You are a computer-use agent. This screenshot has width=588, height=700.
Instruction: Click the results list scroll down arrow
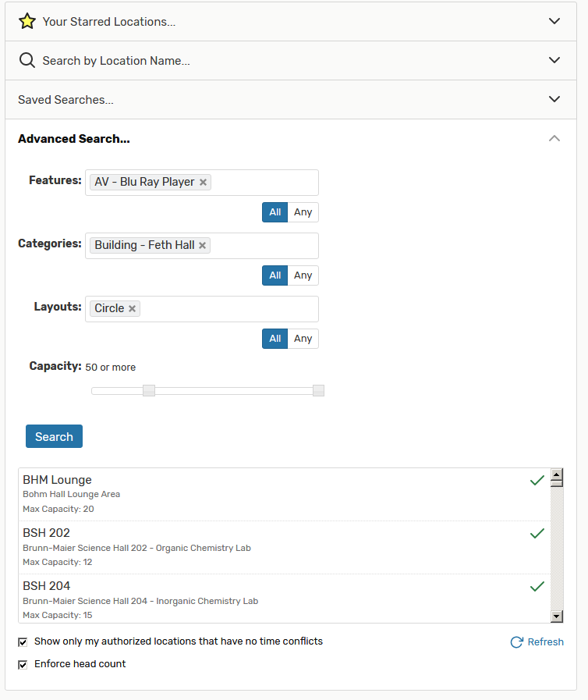click(x=557, y=616)
